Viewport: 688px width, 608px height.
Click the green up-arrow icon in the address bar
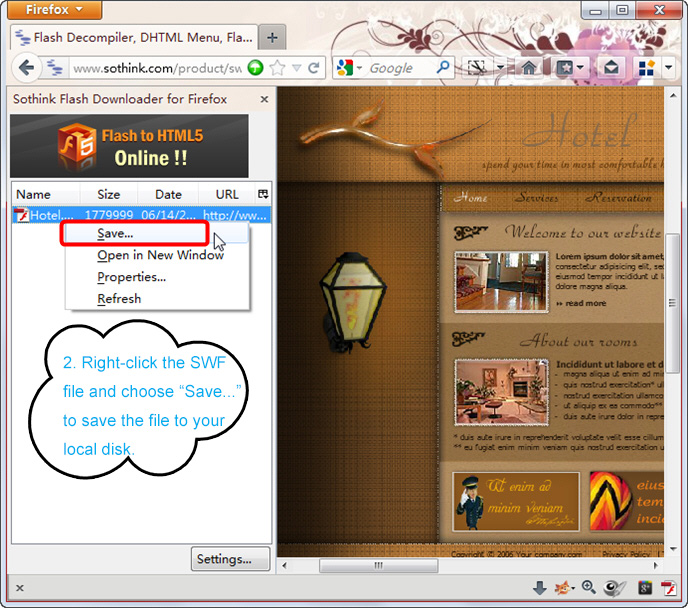255,68
